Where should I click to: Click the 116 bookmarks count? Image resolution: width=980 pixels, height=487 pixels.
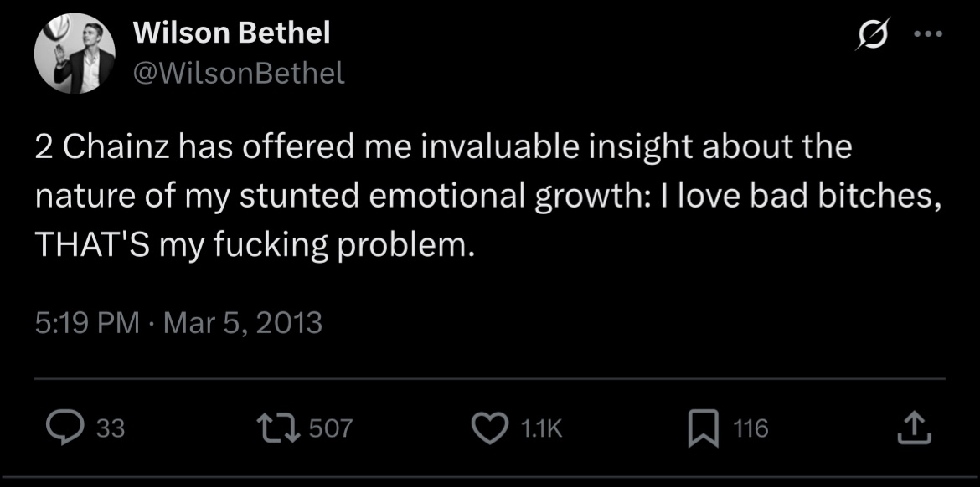(750, 428)
